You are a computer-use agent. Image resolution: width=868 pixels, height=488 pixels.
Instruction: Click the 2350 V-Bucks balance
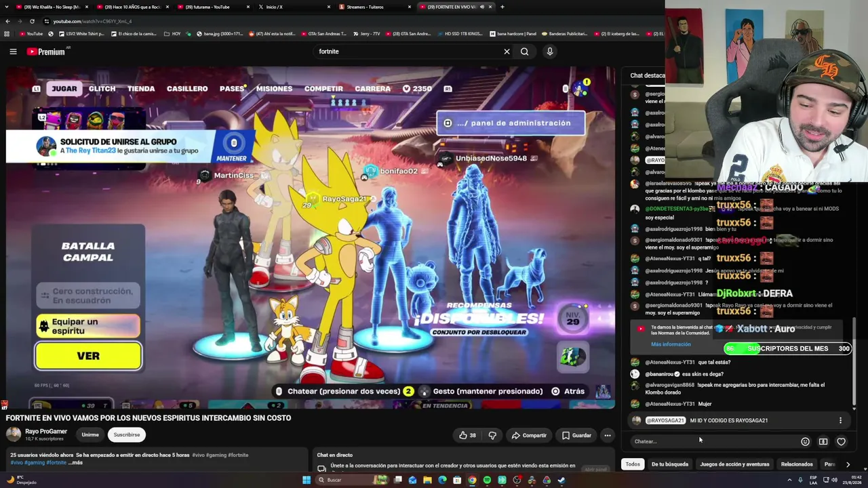click(x=417, y=89)
